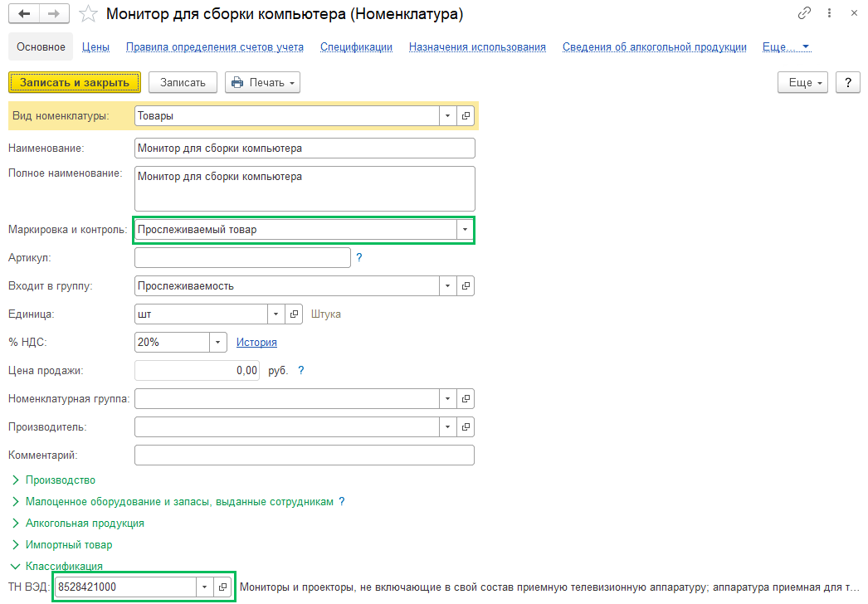Click into the Комментарий field
Screen dimensions: 868x604
305,455
